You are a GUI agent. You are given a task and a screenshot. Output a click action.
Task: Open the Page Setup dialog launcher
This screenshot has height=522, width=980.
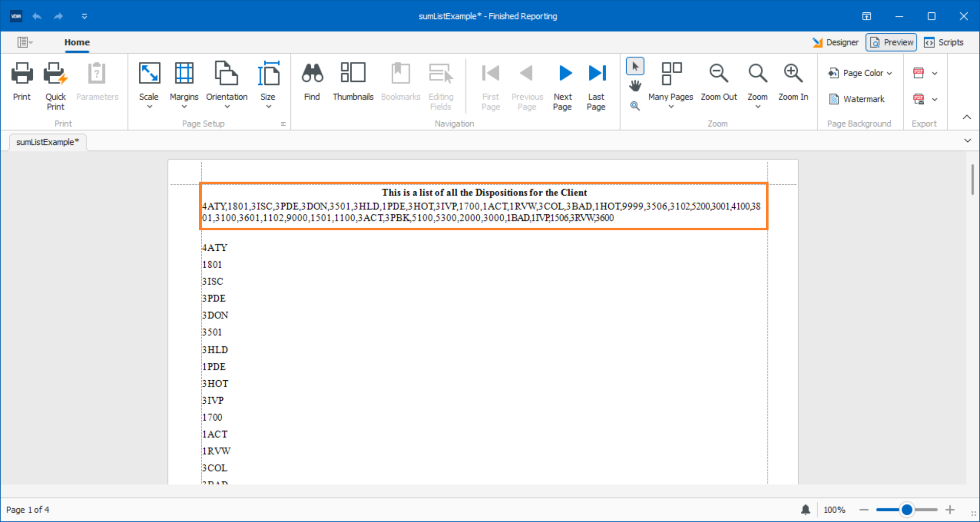pyautogui.click(x=283, y=124)
